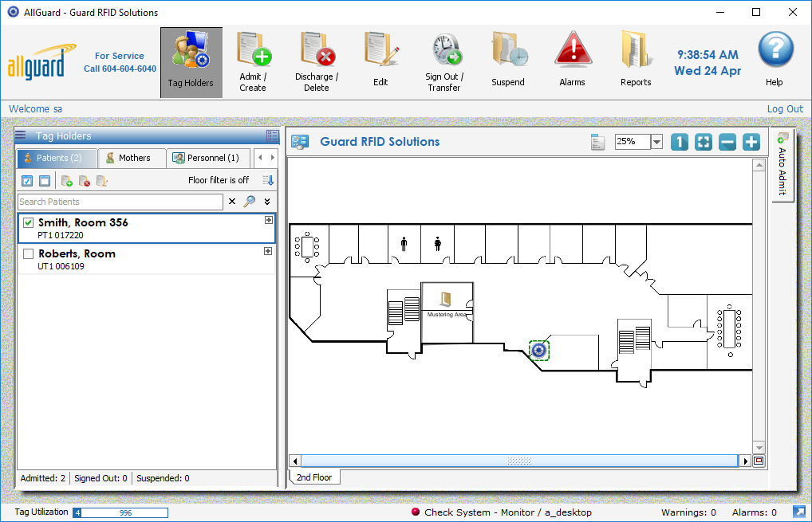
Task: Clear the patient search with the X
Action: tap(232, 202)
